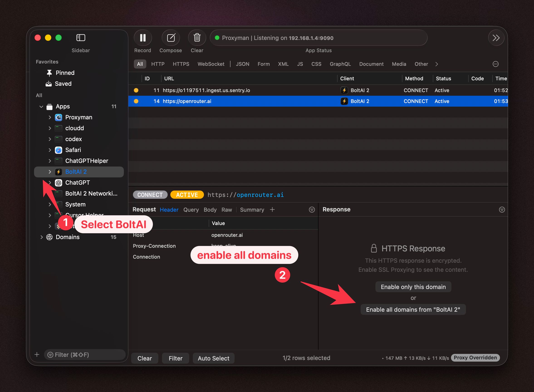Click the BoltAI icon in openrouter.ai row
Viewport: 534px width, 392px height.
tap(344, 101)
